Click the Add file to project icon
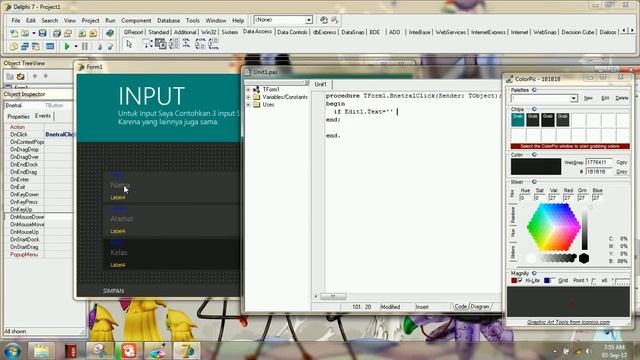This screenshot has height=360, width=640. (x=82, y=33)
